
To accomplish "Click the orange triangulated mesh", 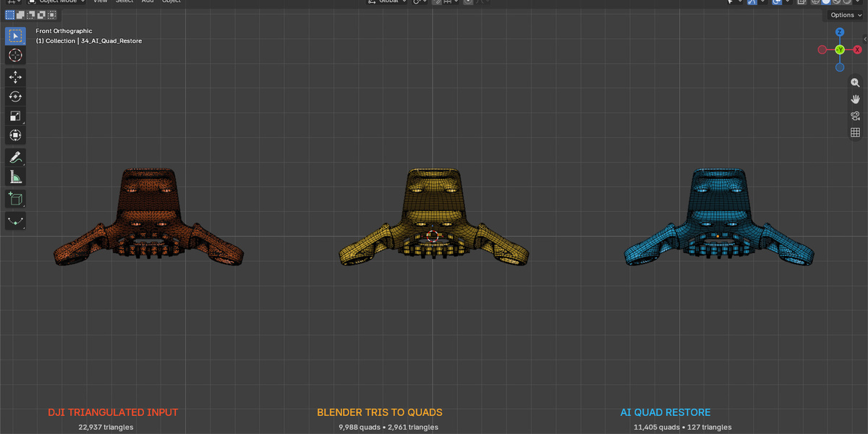I will click(149, 216).
